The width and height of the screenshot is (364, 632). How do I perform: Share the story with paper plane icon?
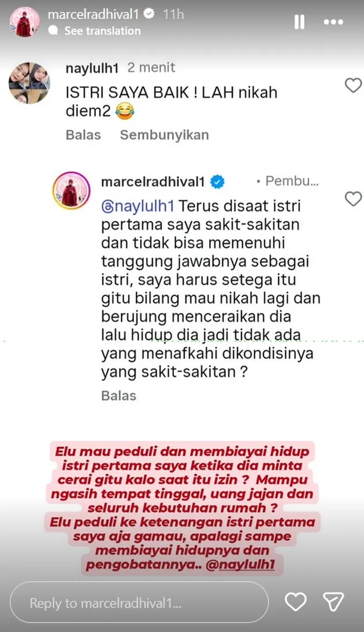tap(334, 602)
